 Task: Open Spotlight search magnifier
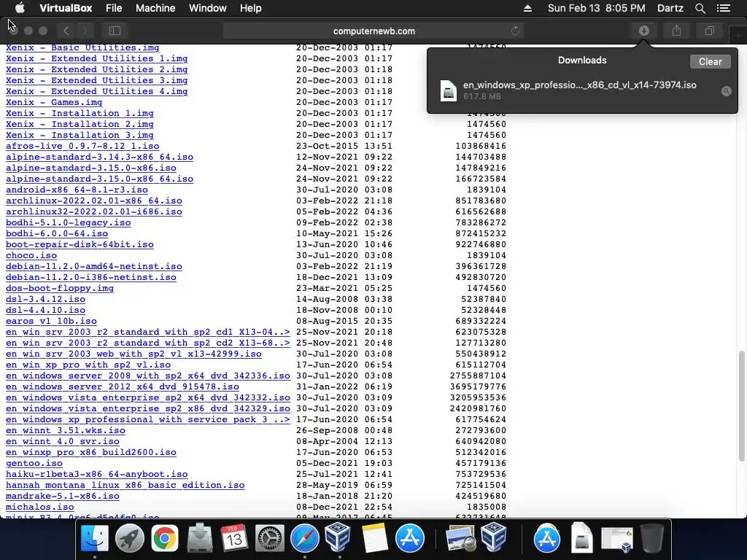click(x=700, y=8)
